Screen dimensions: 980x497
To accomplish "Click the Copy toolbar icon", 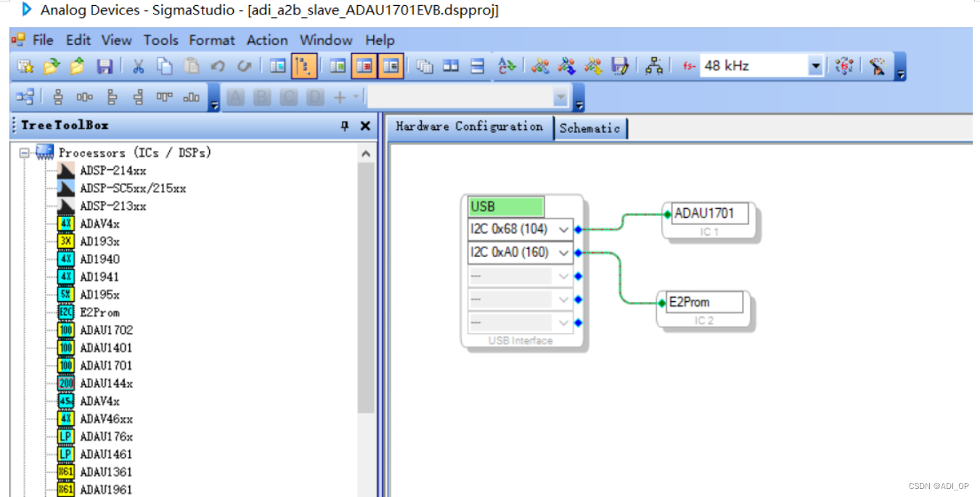I will pyautogui.click(x=165, y=66).
